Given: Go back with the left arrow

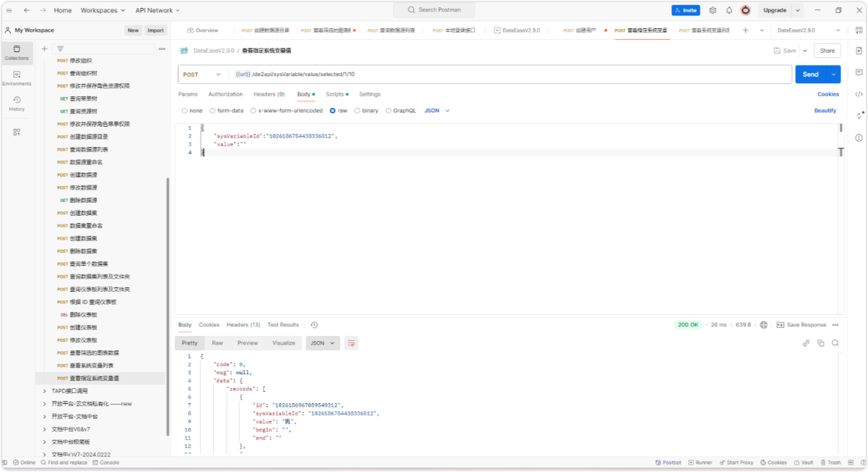Looking at the screenshot, I should click(27, 10).
